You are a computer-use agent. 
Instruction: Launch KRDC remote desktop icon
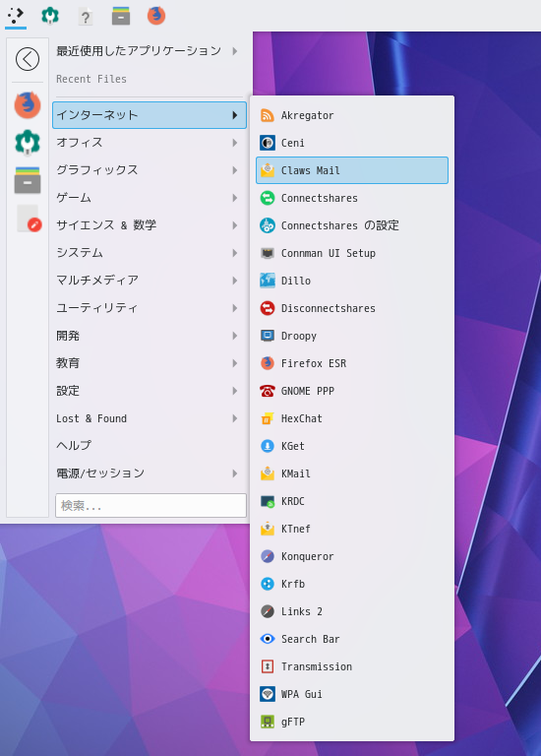point(268,501)
